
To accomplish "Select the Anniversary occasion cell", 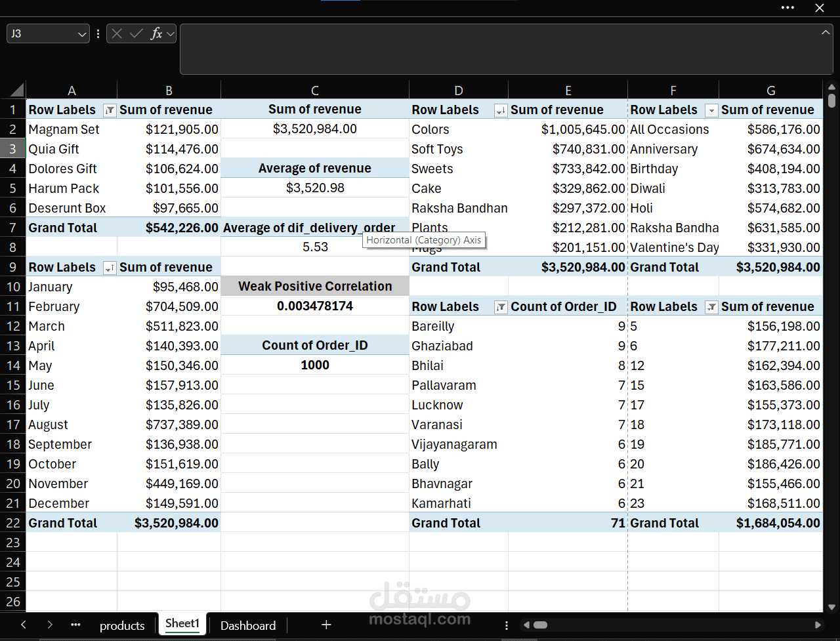I will pos(673,149).
